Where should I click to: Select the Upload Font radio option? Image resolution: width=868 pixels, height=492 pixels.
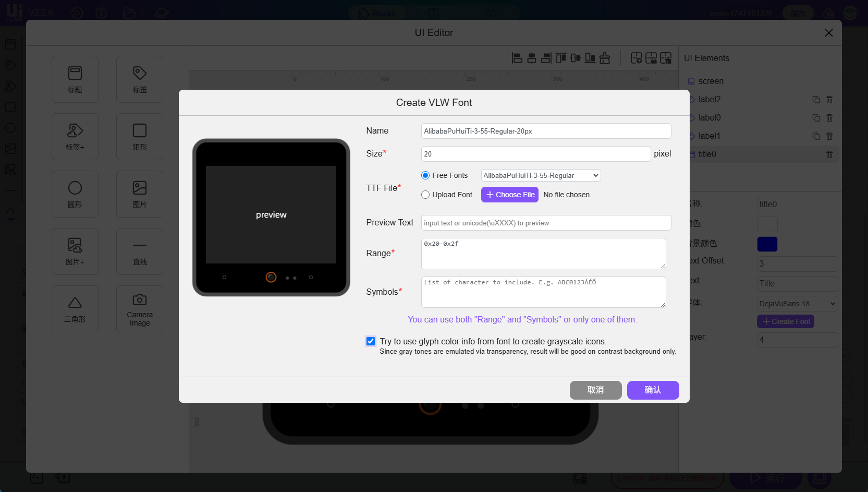(425, 195)
